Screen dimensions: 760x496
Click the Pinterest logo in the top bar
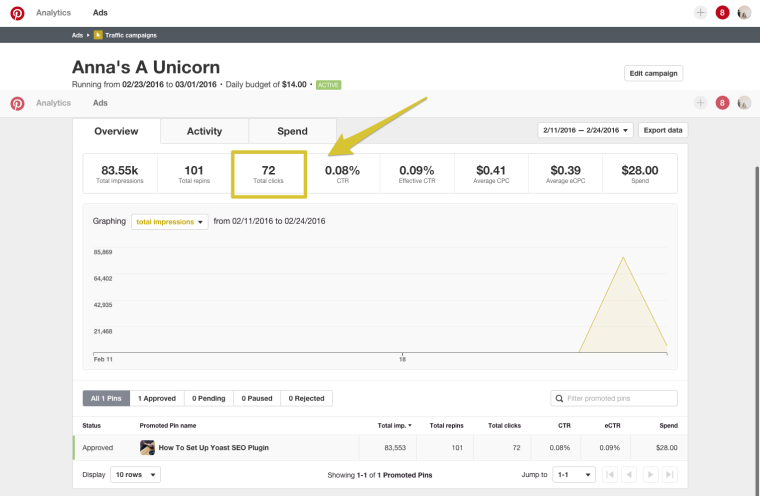click(17, 13)
